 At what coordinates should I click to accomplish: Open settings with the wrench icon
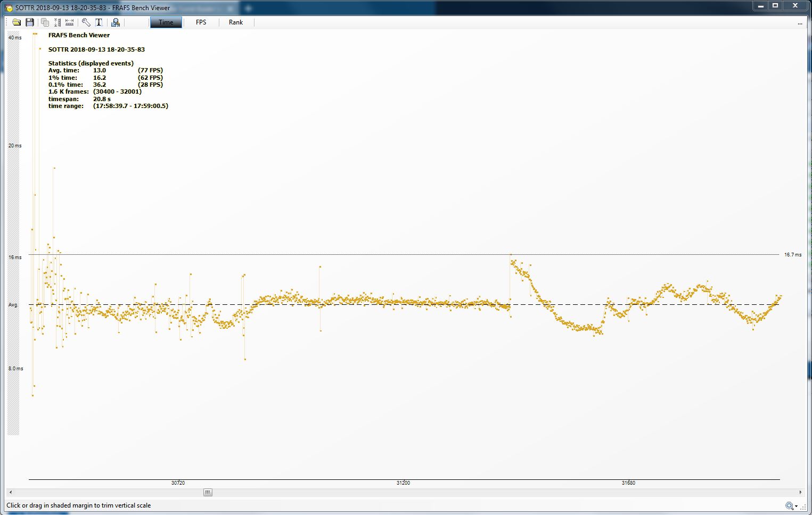[86, 22]
